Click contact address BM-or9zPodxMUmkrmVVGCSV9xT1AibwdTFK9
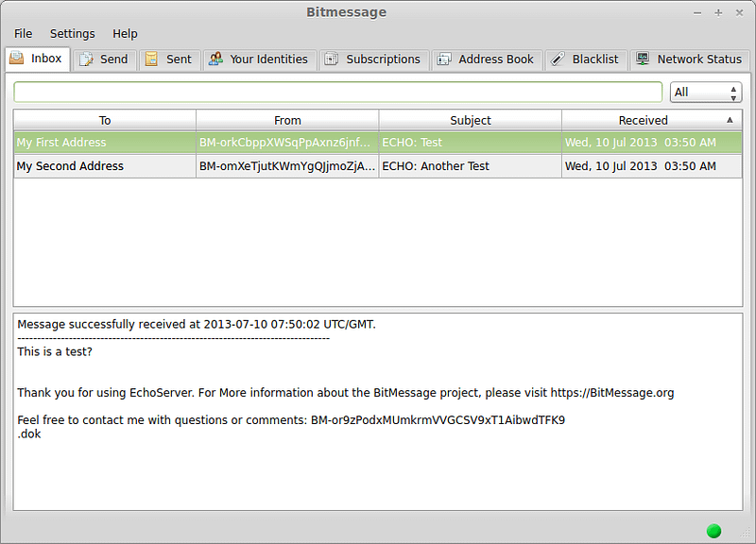Screen dimensions: 756x544 pyautogui.click(x=438, y=420)
